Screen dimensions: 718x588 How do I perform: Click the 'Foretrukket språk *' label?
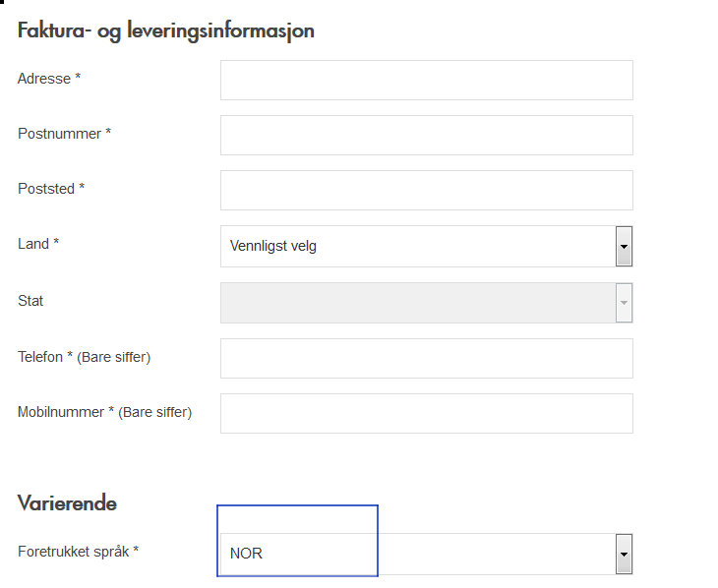click(78, 552)
